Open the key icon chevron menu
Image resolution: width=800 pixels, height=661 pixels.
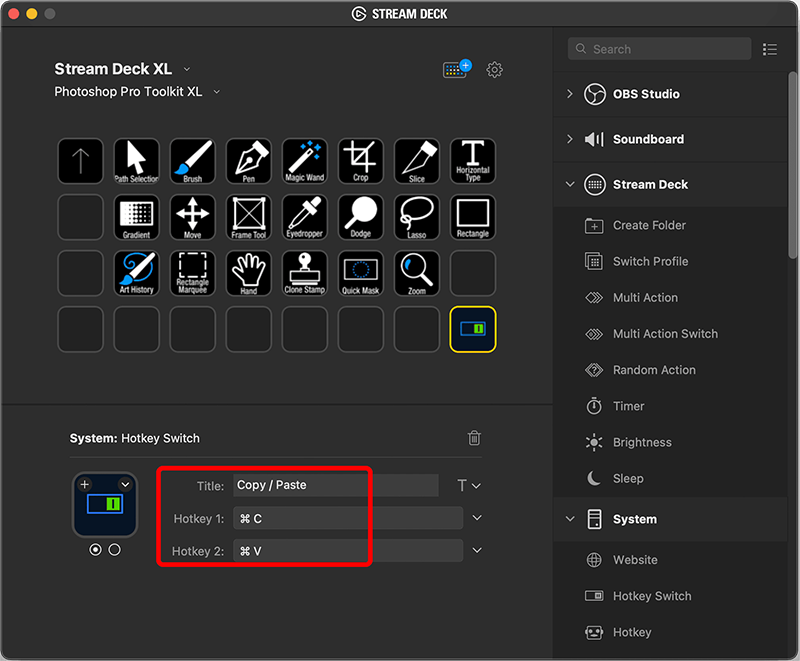point(125,485)
